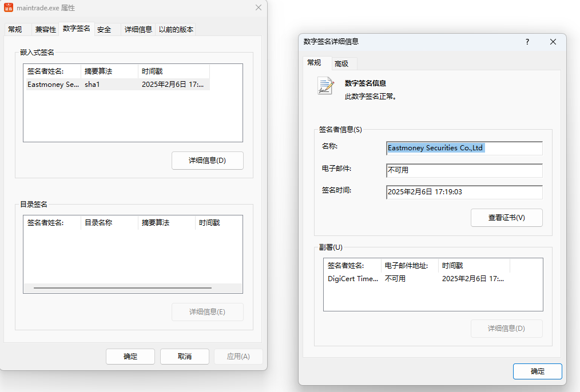Click the sha1 digest algorithm cell
This screenshot has height=392, width=580.
(92, 84)
